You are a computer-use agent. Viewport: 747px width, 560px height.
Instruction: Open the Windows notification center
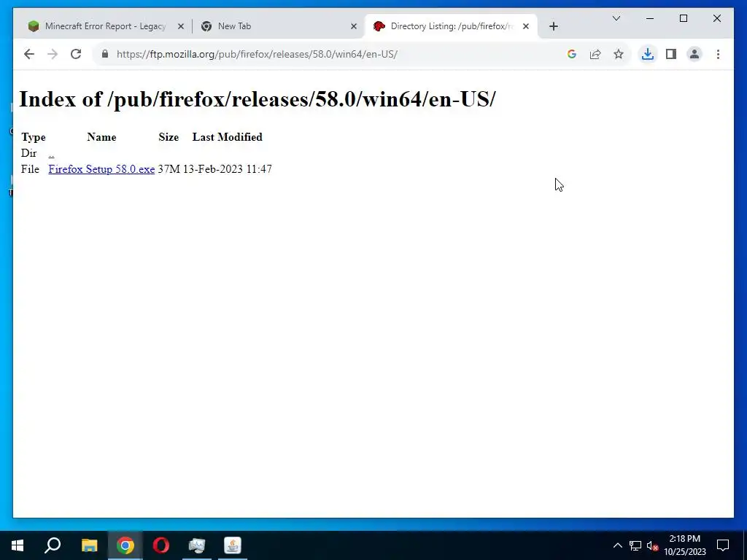[723, 545]
